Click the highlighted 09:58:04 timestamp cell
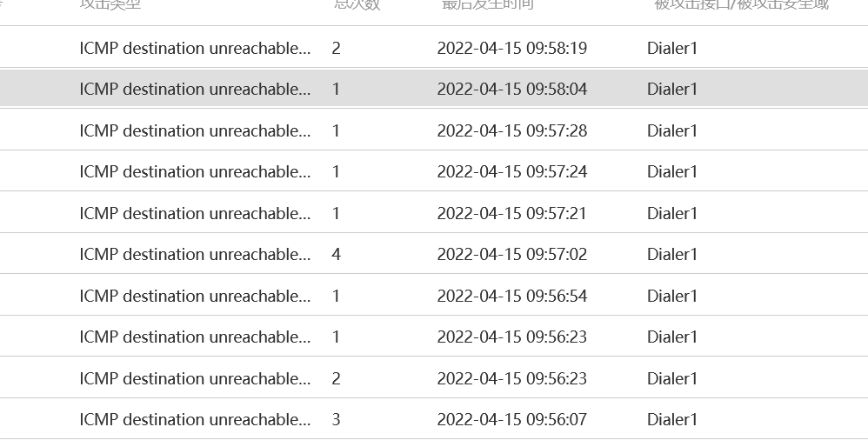868x447 pixels. pos(511,89)
